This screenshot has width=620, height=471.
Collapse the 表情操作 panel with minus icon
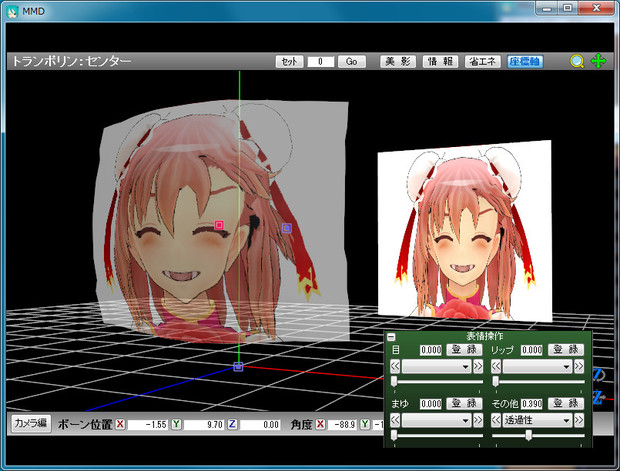(x=391, y=337)
